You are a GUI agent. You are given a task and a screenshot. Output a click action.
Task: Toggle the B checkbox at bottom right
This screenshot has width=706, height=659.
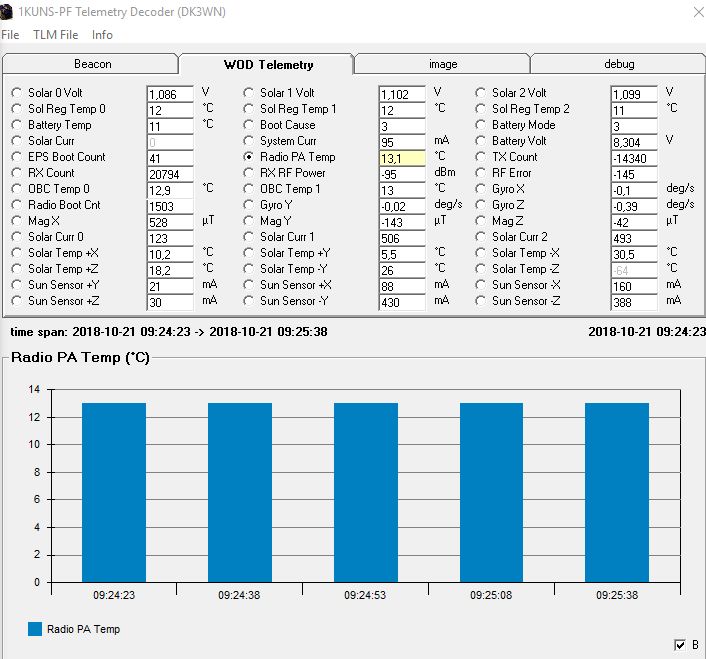coord(680,644)
